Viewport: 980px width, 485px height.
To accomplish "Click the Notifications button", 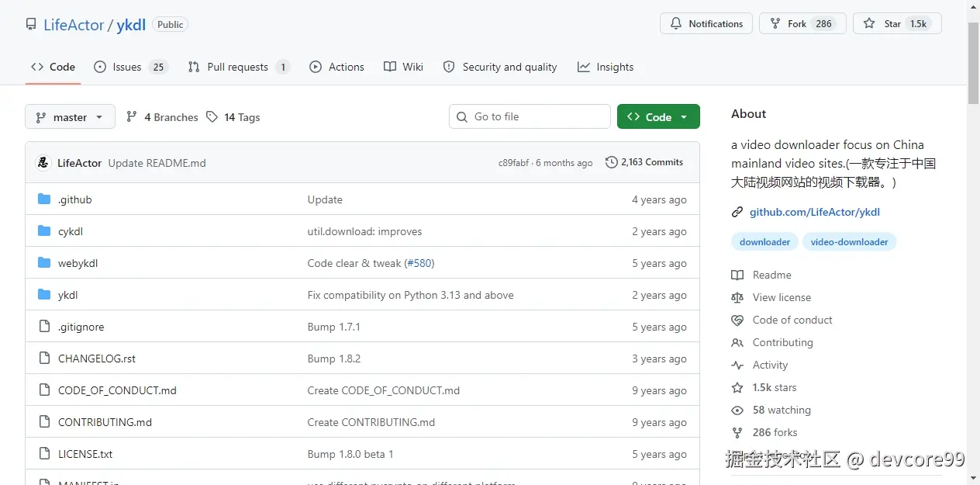I will [706, 24].
